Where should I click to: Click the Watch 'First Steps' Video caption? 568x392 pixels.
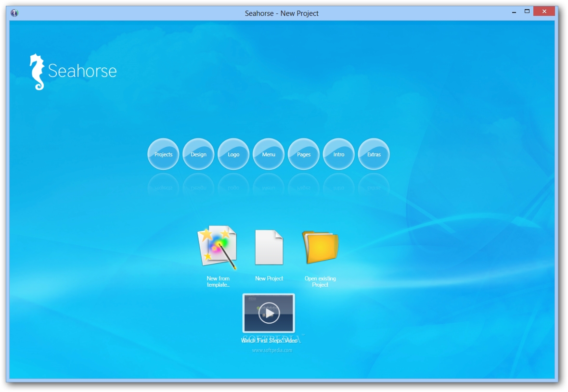click(x=269, y=340)
